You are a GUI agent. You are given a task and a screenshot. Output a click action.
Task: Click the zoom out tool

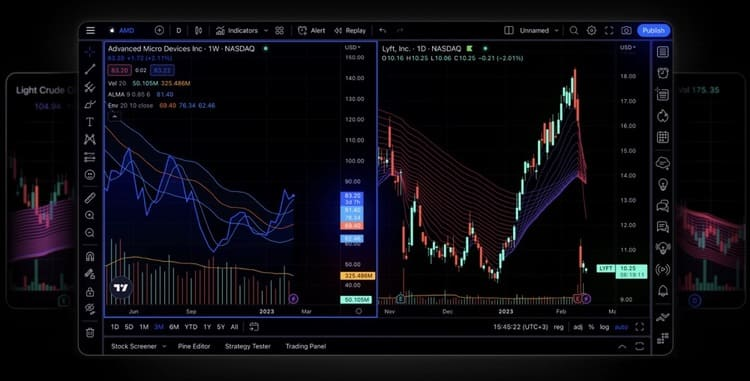pos(90,233)
